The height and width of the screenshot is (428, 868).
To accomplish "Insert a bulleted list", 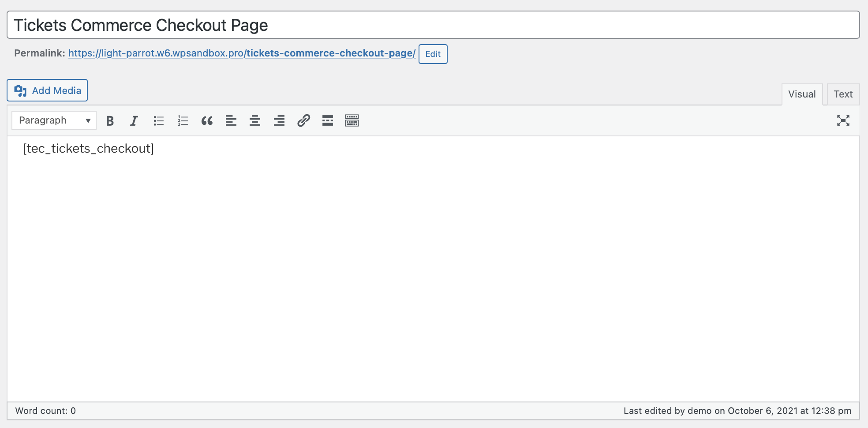I will pyautogui.click(x=159, y=120).
